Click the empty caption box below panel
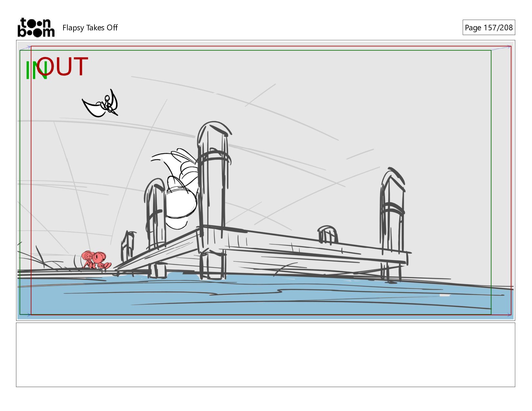The width and height of the screenshot is (532, 411). pyautogui.click(x=265, y=355)
